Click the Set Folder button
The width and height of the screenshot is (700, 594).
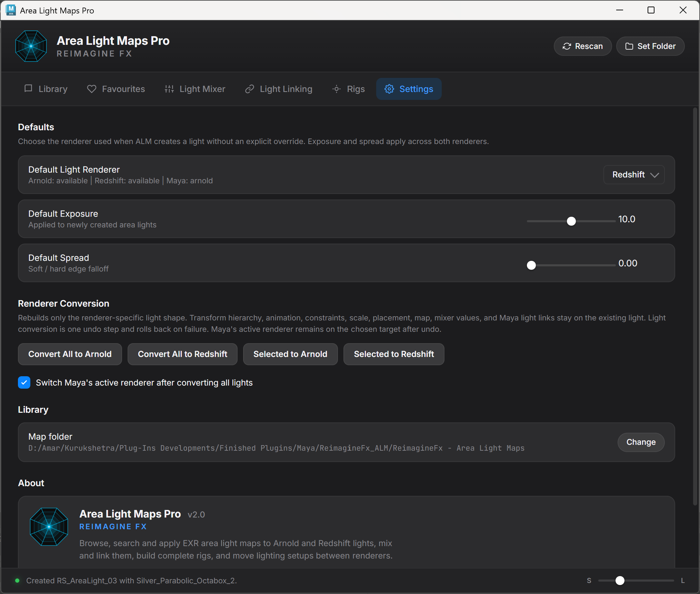pyautogui.click(x=650, y=46)
